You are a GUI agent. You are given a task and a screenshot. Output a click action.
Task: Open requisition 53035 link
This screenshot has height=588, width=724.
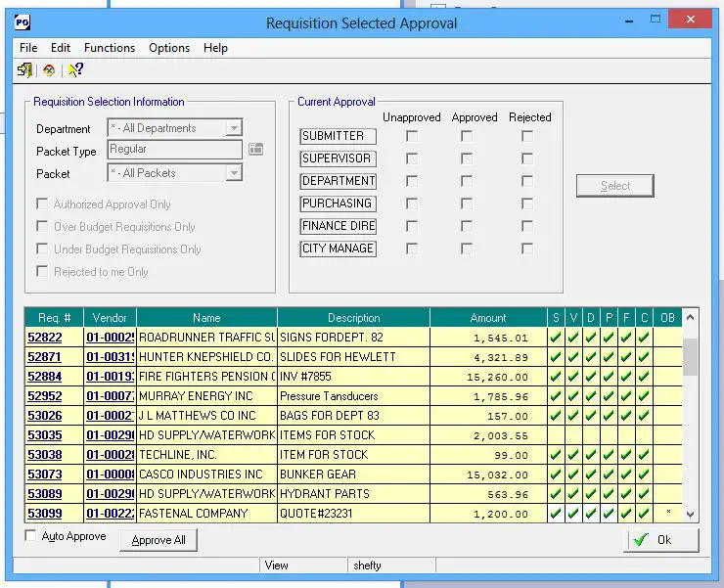pyautogui.click(x=45, y=435)
